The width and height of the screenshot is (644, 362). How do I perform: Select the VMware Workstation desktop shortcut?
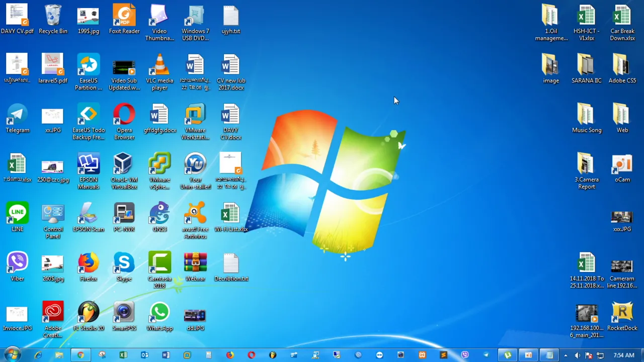[195, 122]
